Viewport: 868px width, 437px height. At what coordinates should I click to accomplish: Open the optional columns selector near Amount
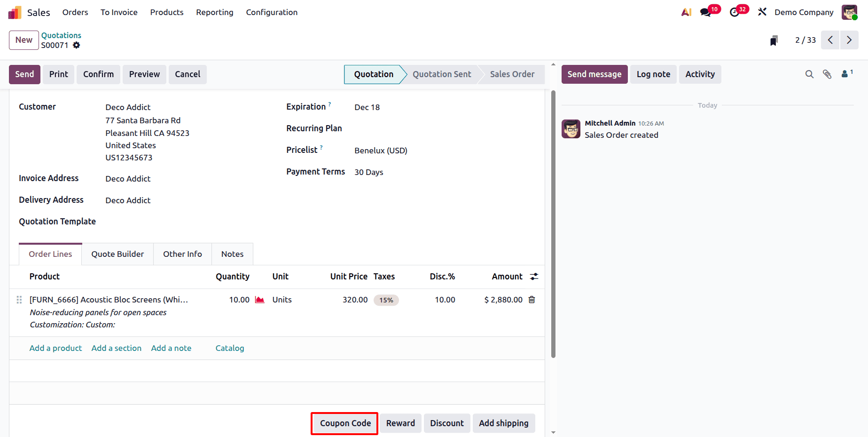[x=534, y=277]
